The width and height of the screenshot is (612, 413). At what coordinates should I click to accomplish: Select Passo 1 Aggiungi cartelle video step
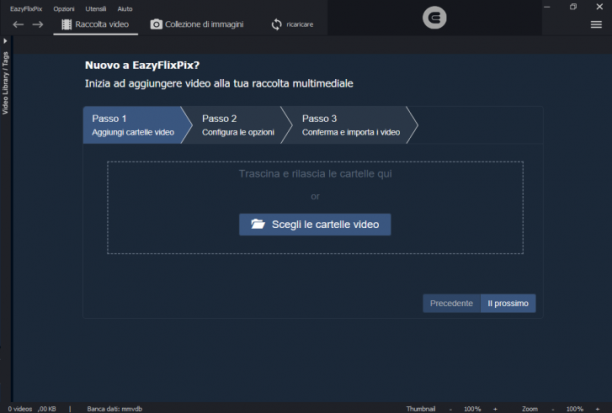click(x=133, y=125)
